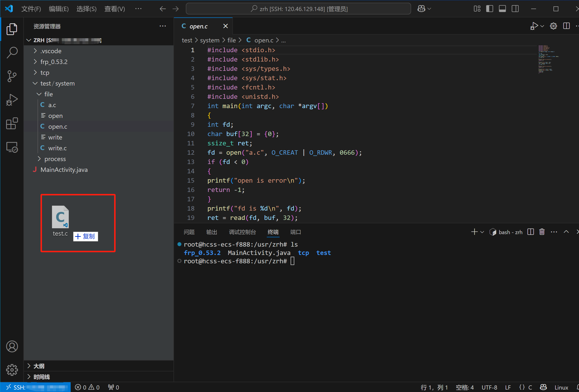Click UTF-8 encoding in status bar

(489, 387)
